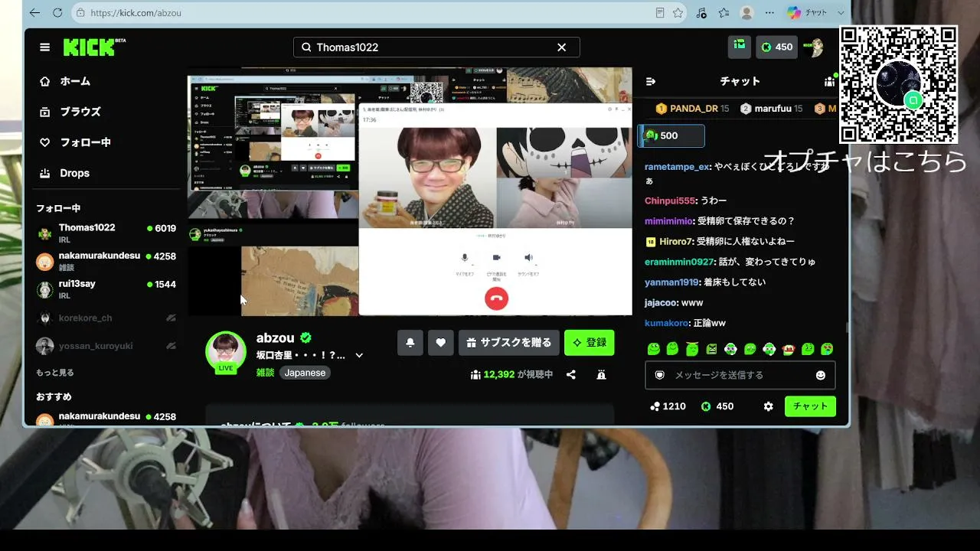The image size is (980, 551).
Task: Clear the Thomas1022 search text
Action: 561,47
